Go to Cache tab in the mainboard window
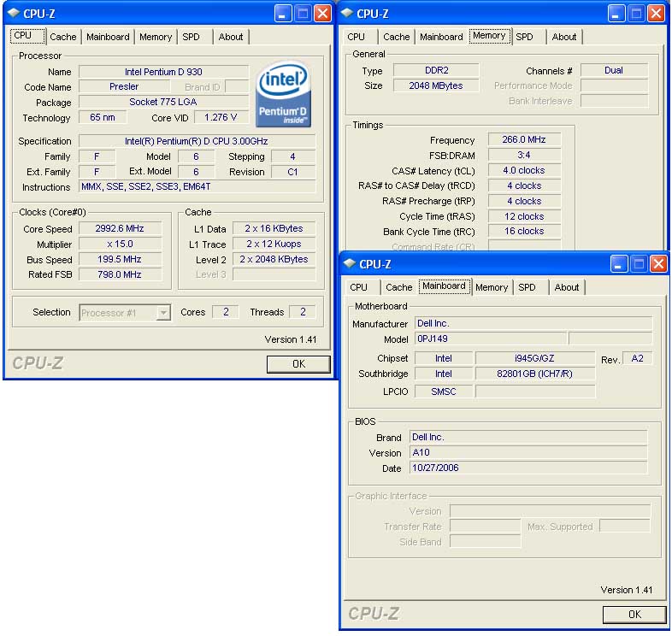This screenshot has width=672, height=636. (399, 287)
